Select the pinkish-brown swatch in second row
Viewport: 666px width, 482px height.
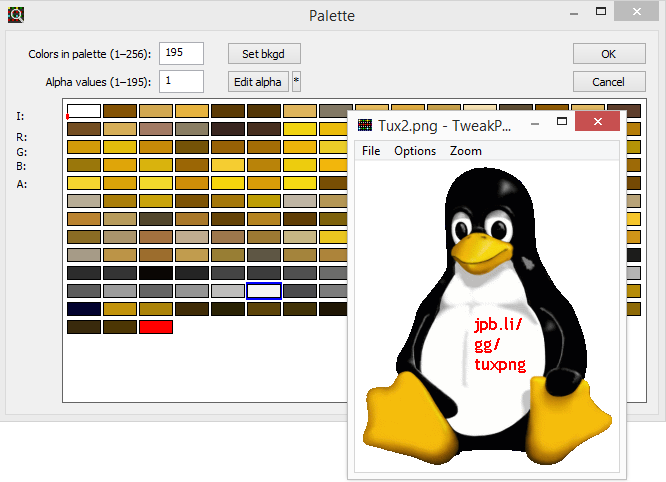click(156, 129)
